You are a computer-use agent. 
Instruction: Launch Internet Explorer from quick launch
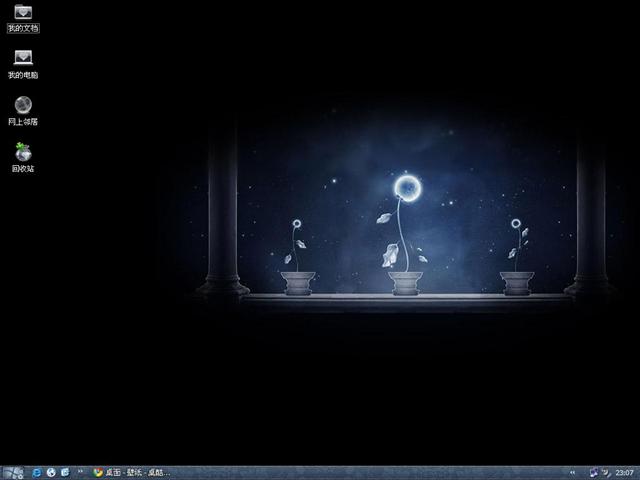pyautogui.click(x=37, y=473)
